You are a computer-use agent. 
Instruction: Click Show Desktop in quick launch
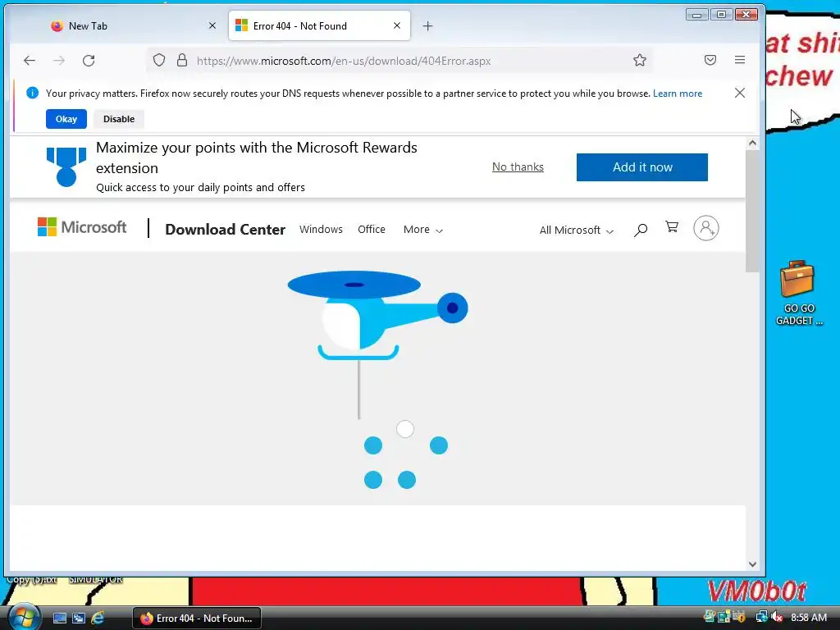(59, 618)
